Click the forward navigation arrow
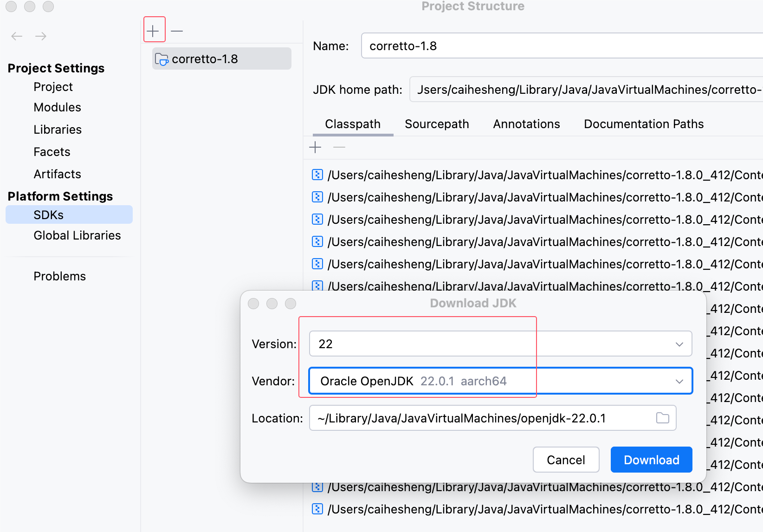763x532 pixels. tap(41, 36)
